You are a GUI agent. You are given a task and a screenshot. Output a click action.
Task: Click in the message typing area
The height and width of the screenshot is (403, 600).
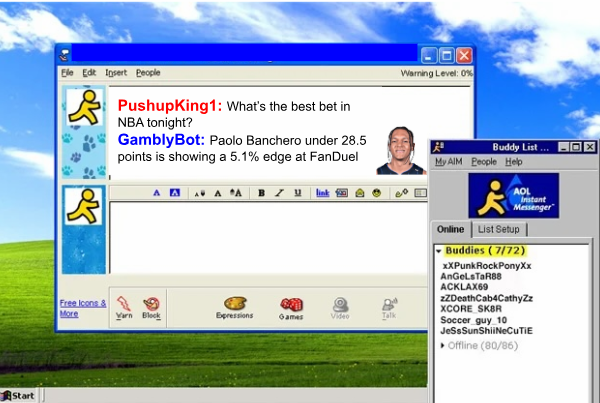tap(268, 237)
